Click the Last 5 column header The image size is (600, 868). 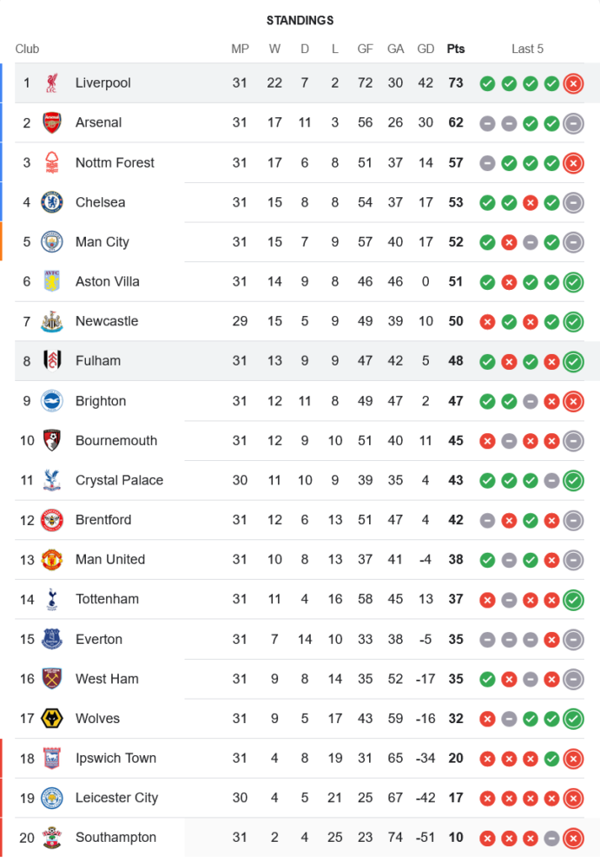point(527,49)
